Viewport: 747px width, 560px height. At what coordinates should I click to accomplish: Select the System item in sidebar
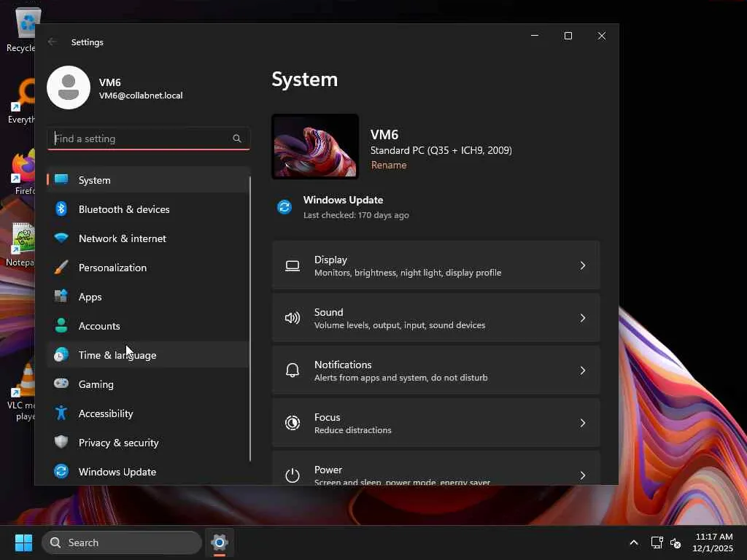(95, 180)
